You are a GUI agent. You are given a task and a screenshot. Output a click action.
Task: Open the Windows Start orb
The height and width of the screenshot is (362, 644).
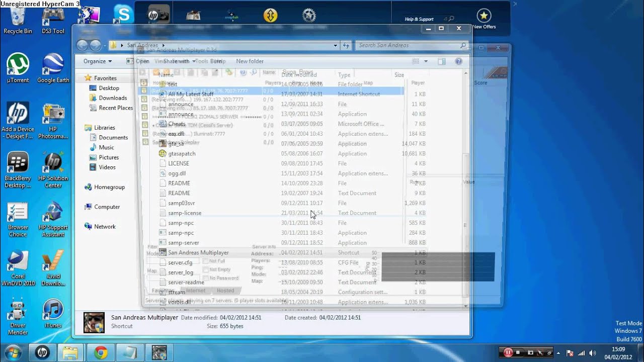click(x=13, y=352)
